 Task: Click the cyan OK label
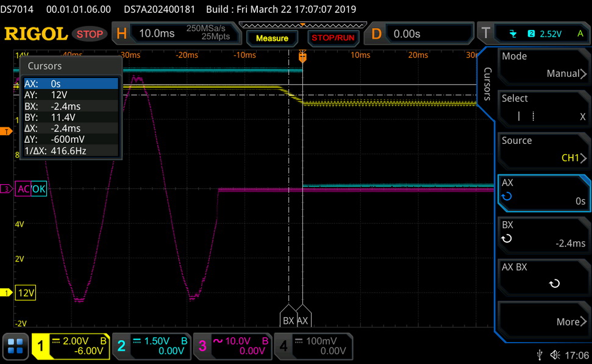coord(38,189)
